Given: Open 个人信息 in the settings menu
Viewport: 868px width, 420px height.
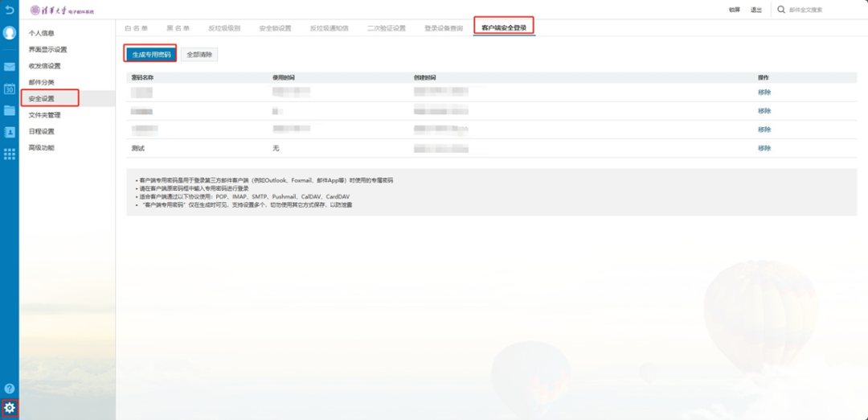Looking at the screenshot, I should 42,33.
